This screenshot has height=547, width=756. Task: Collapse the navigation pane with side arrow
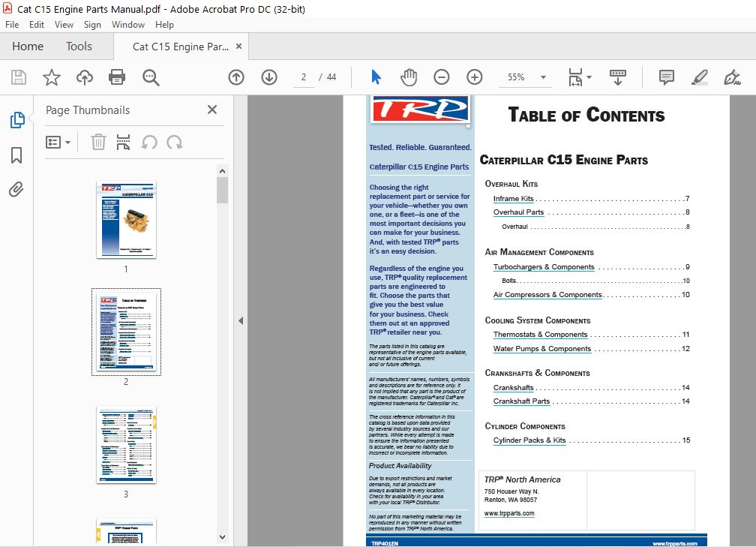[x=241, y=321]
